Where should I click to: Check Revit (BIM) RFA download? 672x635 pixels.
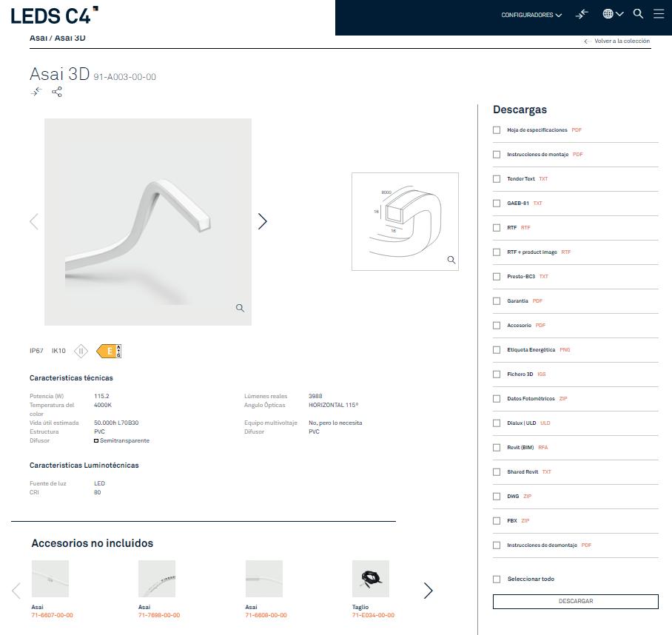(x=497, y=447)
